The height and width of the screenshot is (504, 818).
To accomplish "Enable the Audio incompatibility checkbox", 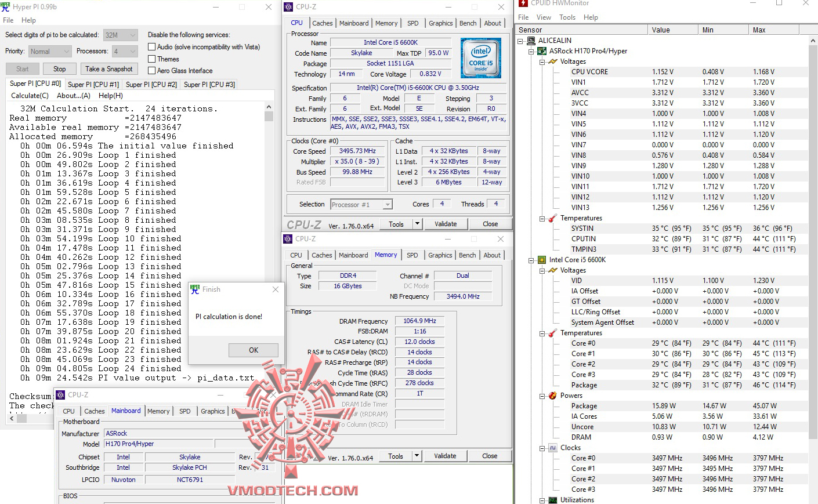I will (152, 47).
